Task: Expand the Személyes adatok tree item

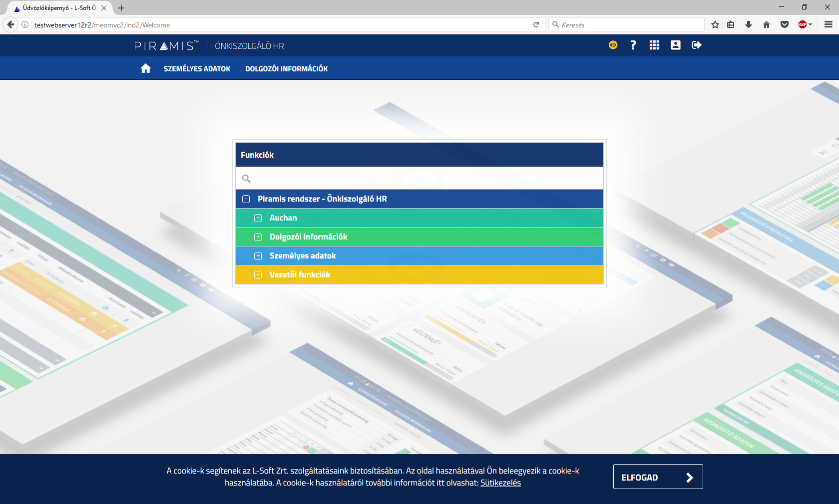Action: [258, 256]
